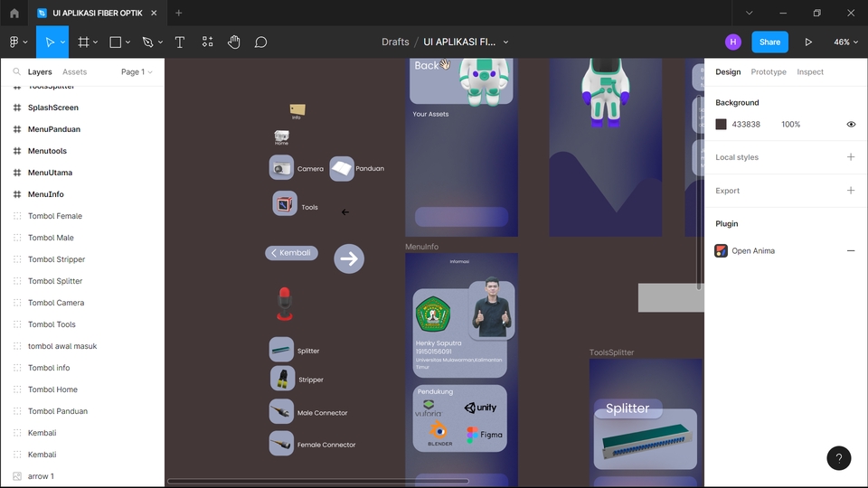Select the Female Connector icon on canvas
The width and height of the screenshot is (868, 488).
coord(281,444)
